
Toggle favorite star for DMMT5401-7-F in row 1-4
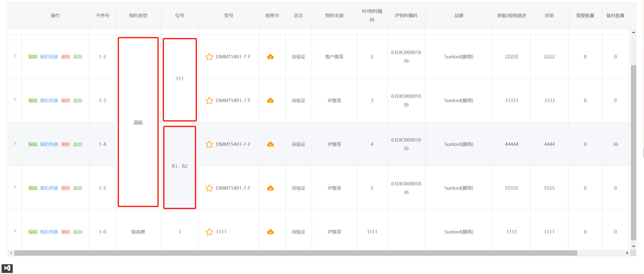209,144
